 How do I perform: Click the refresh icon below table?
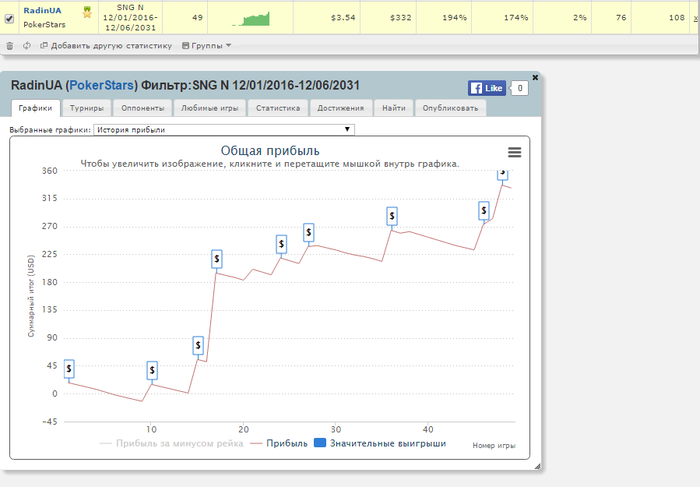coord(27,46)
